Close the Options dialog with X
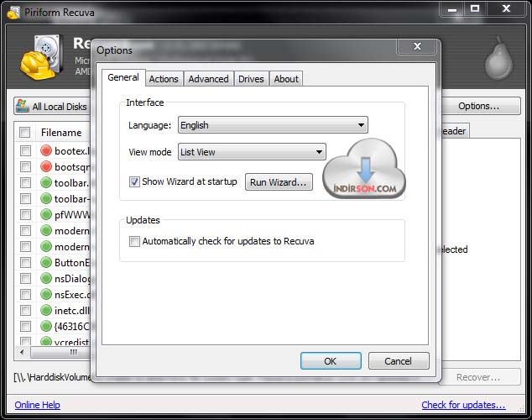Viewport: 532px width, 420px height. pyautogui.click(x=417, y=46)
